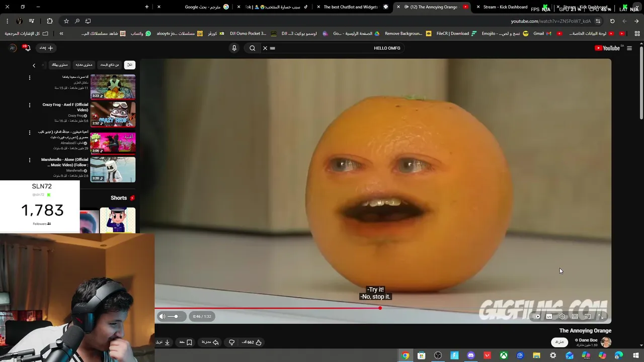Clear the YouTube search box text
The height and width of the screenshot is (362, 644).
point(265,48)
